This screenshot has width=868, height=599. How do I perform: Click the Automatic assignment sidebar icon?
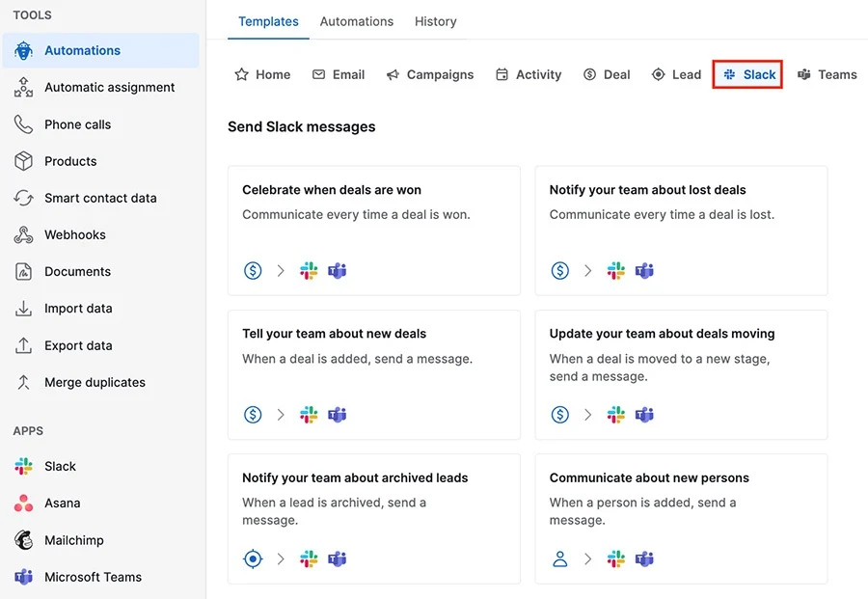click(x=23, y=88)
